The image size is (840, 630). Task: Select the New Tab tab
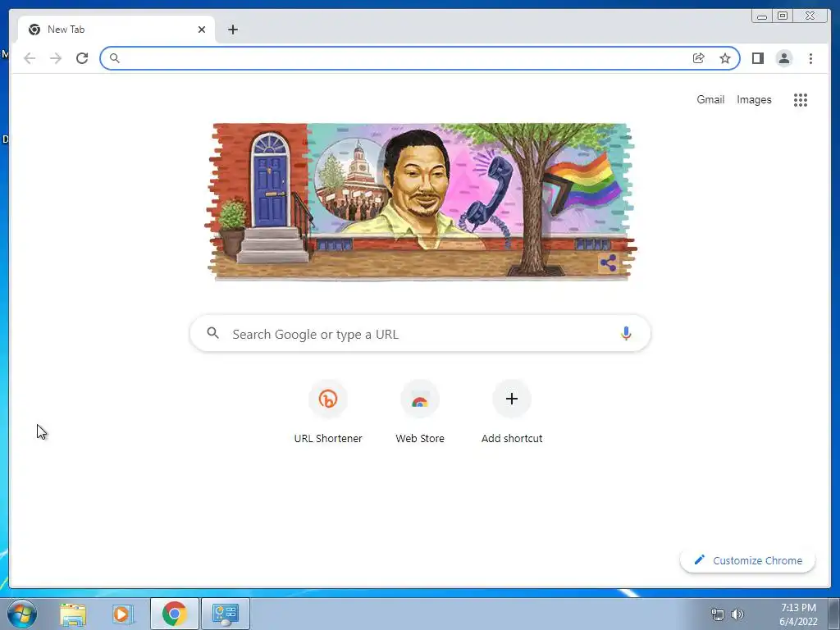click(116, 30)
